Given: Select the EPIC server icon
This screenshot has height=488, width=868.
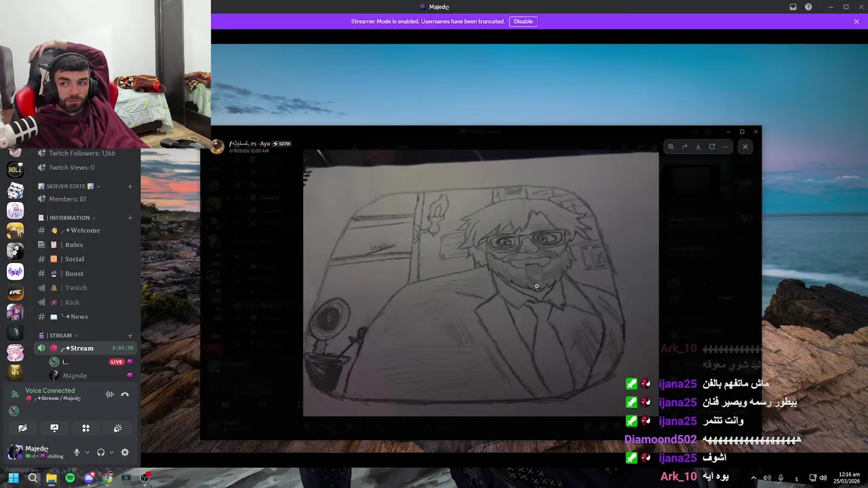Looking at the screenshot, I should point(15,292).
